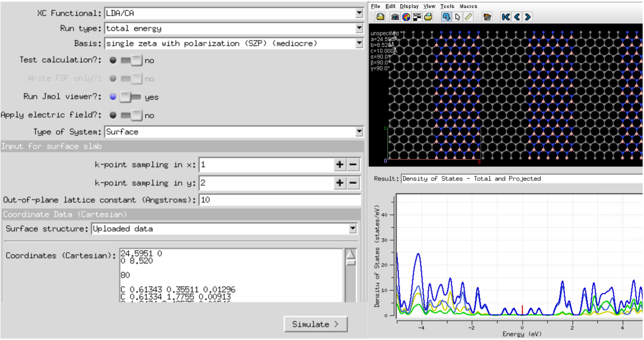The height and width of the screenshot is (340, 644).
Task: Open the Type of System dropdown
Action: (359, 132)
